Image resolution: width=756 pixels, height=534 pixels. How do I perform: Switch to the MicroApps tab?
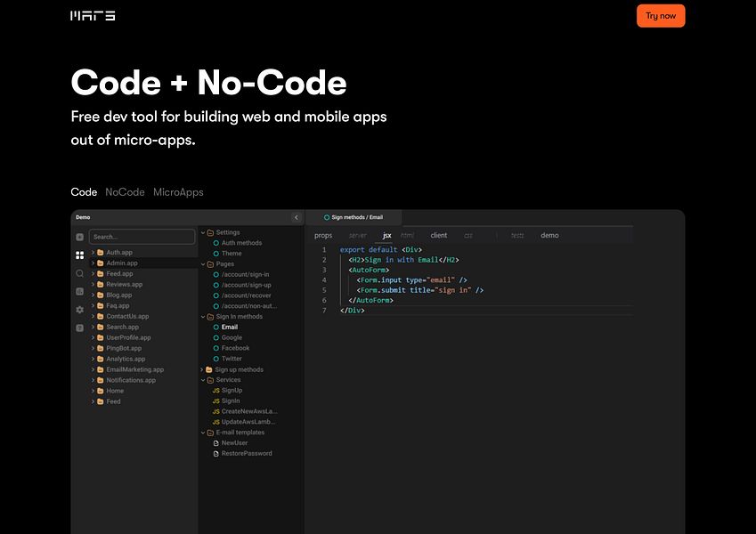point(178,192)
